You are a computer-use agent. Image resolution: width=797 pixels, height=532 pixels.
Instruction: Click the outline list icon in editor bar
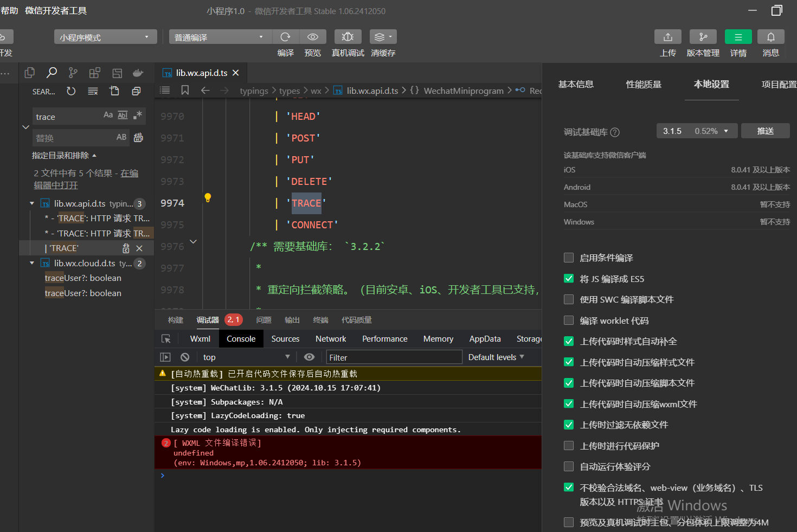[165, 90]
